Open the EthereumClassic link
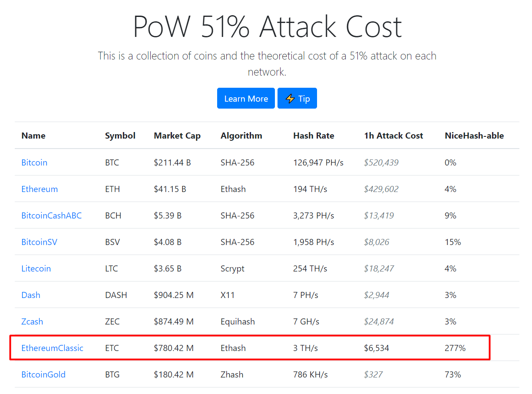 (52, 348)
